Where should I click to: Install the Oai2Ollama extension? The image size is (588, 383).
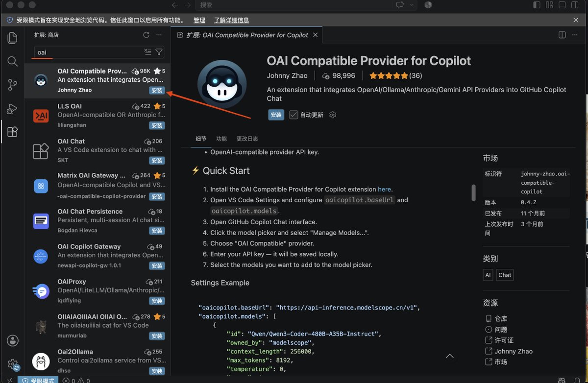point(157,371)
